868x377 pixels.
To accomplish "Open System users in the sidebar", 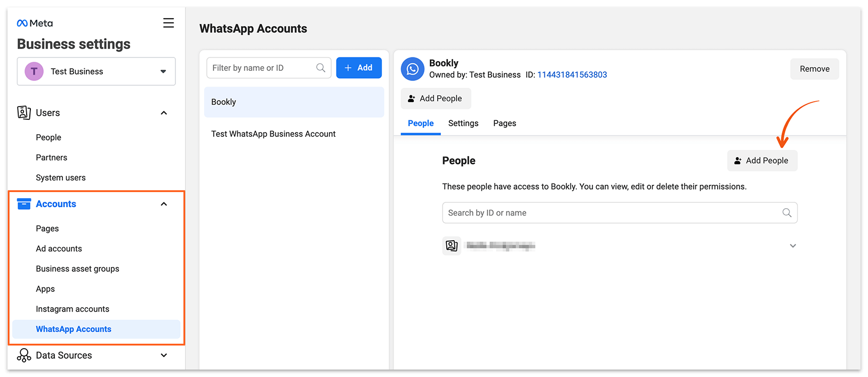I will tap(61, 178).
